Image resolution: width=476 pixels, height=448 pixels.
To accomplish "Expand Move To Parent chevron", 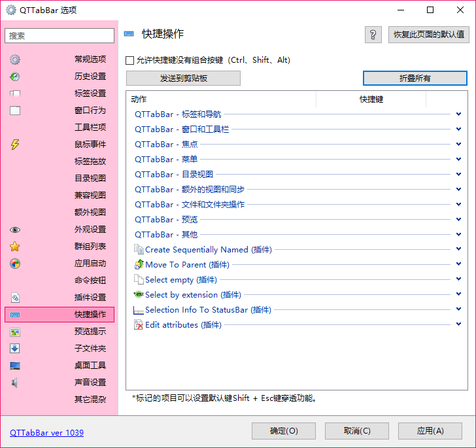I will click(x=459, y=264).
